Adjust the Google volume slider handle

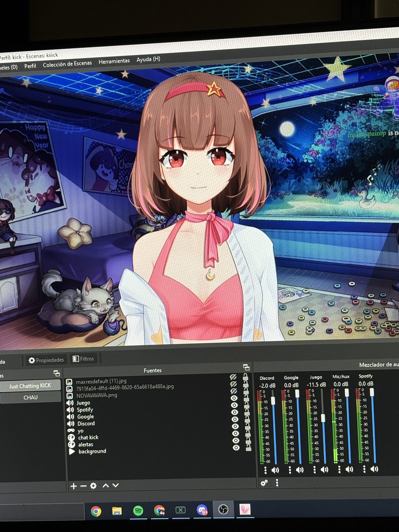(x=297, y=394)
